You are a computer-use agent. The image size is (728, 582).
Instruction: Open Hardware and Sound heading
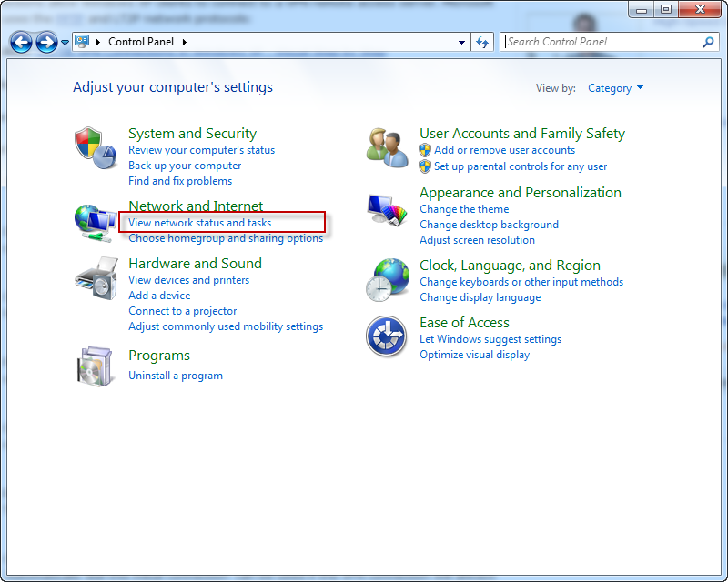coord(195,264)
